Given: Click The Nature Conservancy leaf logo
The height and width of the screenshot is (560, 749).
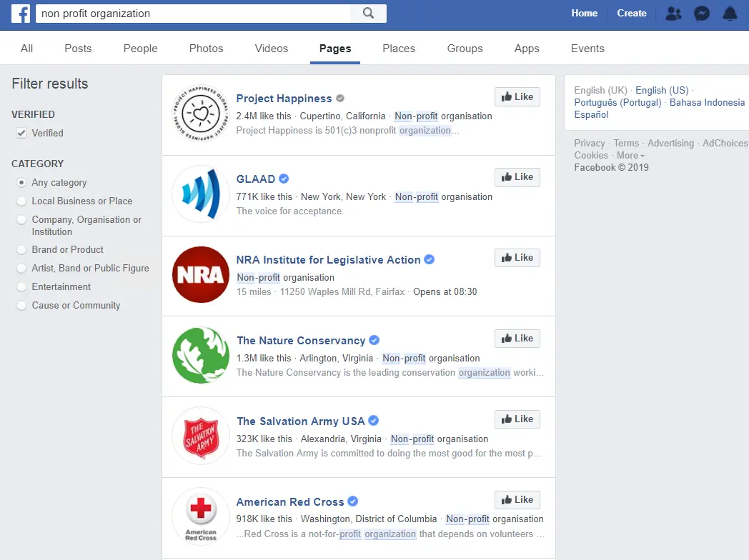Looking at the screenshot, I should (201, 355).
